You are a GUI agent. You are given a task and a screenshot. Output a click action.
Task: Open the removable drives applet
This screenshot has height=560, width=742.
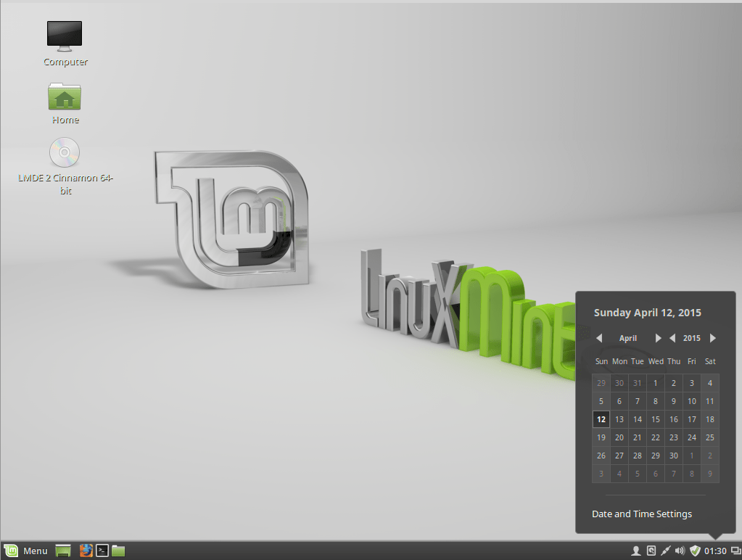coord(651,551)
